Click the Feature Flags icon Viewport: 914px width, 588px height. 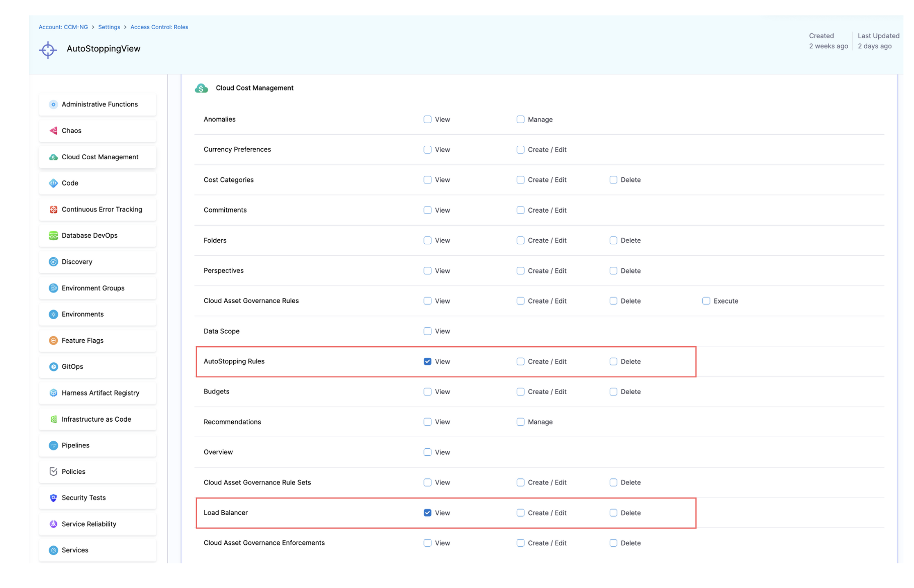(x=53, y=341)
